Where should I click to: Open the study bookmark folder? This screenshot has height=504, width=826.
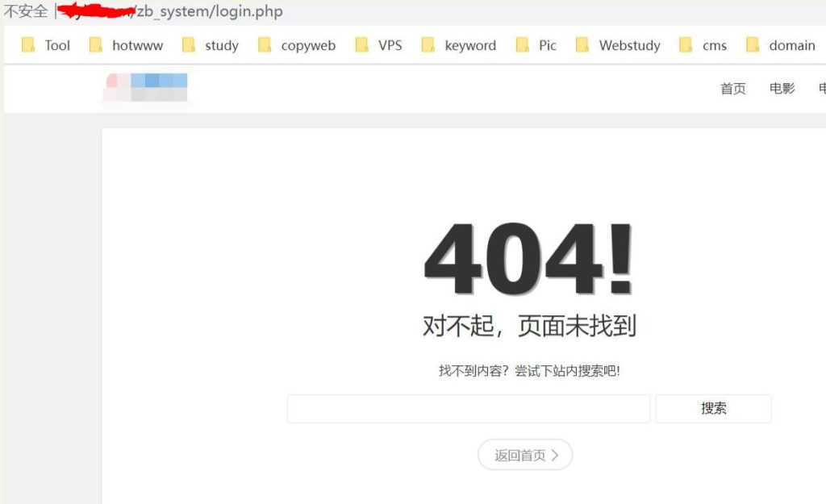click(x=211, y=45)
